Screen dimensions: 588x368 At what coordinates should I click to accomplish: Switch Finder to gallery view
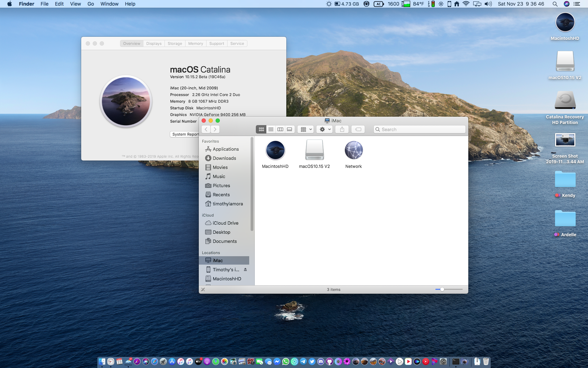click(289, 129)
